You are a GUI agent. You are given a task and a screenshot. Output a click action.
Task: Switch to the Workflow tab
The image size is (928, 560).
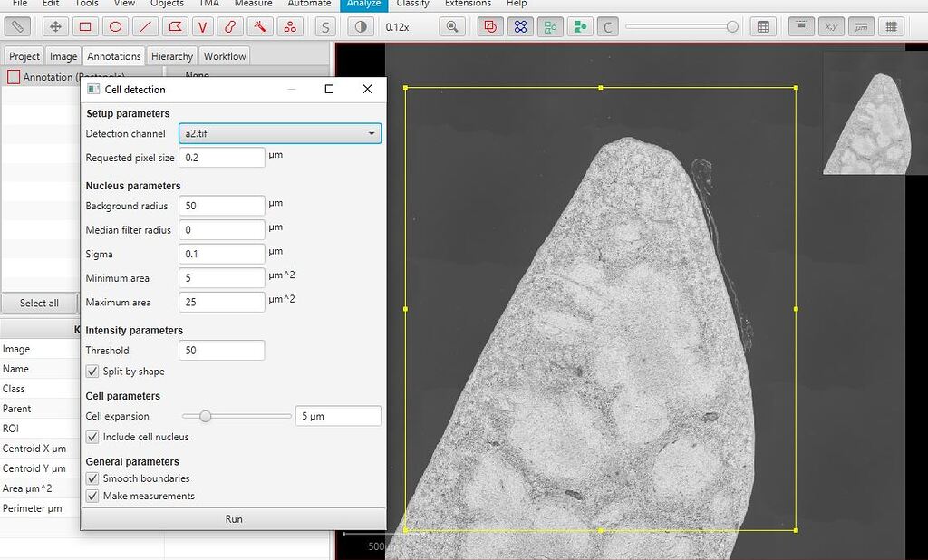224,55
